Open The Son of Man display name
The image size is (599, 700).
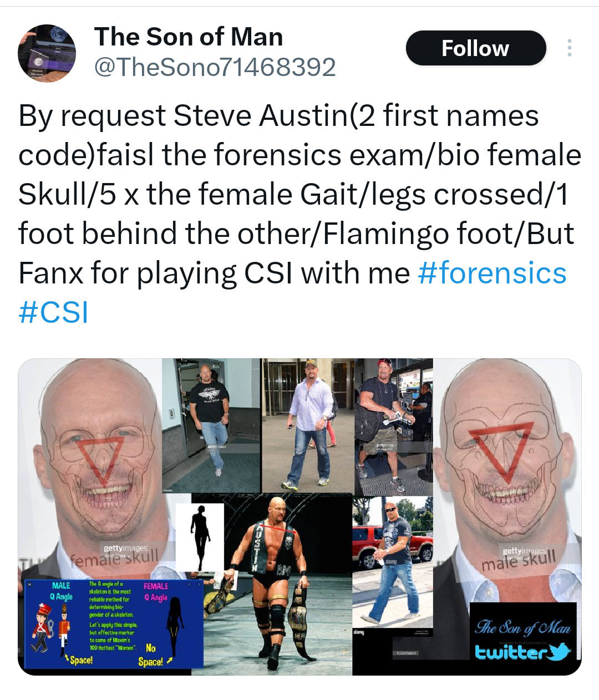coord(189,37)
